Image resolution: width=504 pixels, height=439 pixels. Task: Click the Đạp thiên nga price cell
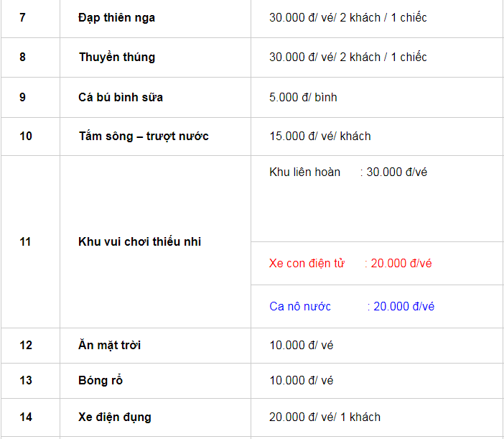click(x=347, y=17)
